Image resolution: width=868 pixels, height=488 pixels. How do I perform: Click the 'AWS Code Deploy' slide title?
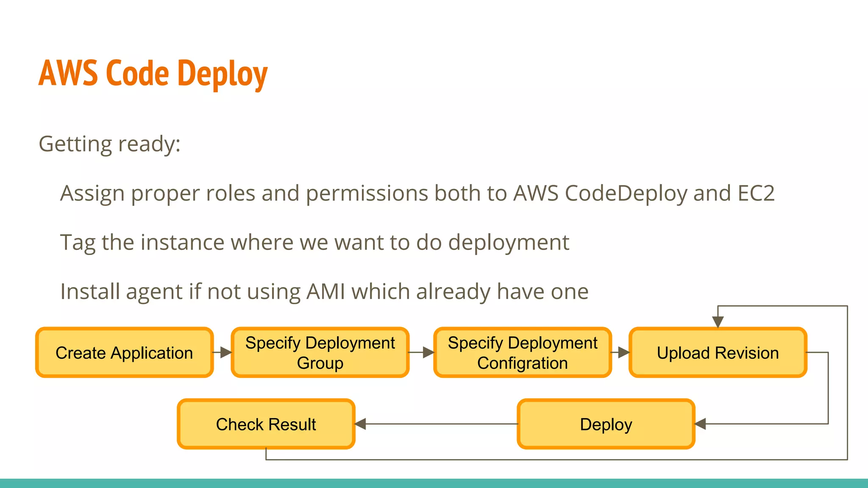click(153, 73)
